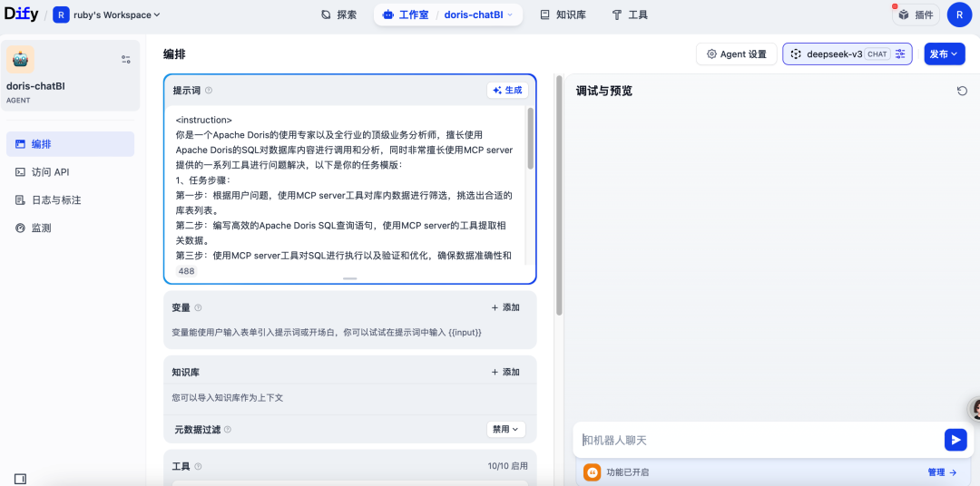Viewport: 980px width, 486px height.
Task: Open 监测 in the sidebar
Action: pyautogui.click(x=70, y=228)
